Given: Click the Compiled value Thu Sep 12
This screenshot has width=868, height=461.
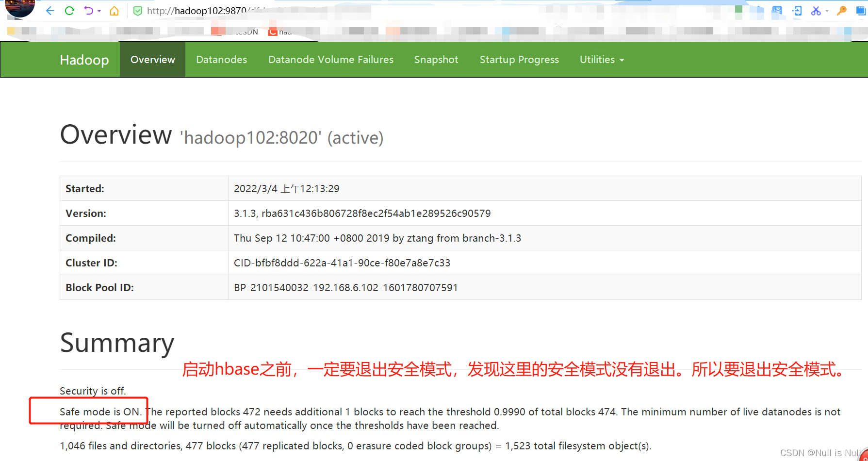Looking at the screenshot, I should point(377,238).
